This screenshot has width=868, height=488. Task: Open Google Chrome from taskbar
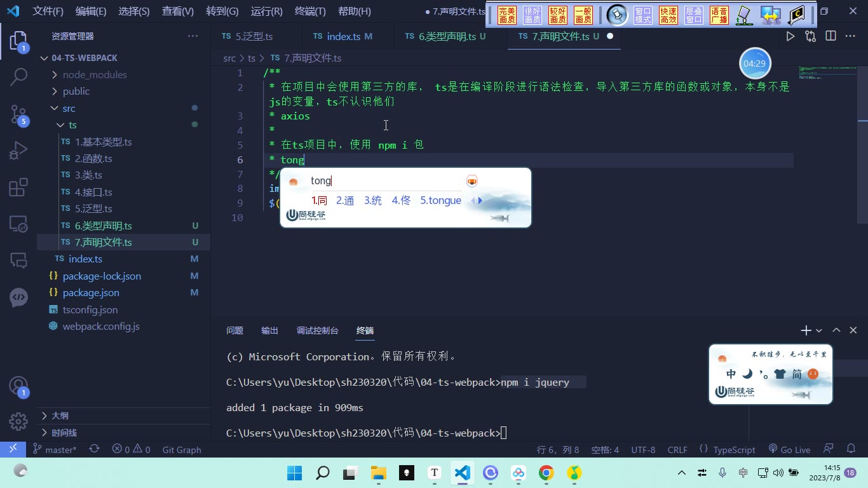pos(546,473)
